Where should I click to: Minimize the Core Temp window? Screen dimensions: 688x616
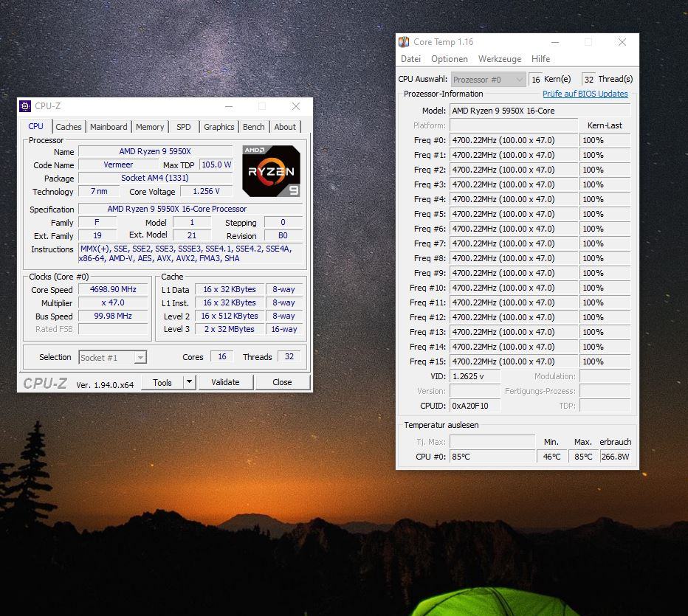coord(555,42)
